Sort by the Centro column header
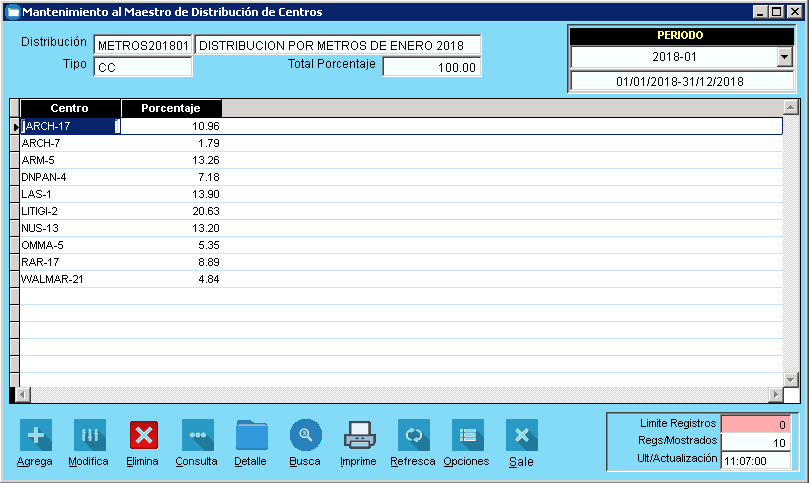The width and height of the screenshot is (809, 483). (70, 108)
